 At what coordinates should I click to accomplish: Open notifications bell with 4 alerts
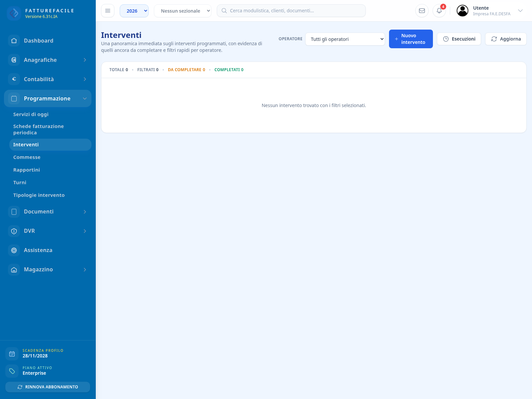439,11
